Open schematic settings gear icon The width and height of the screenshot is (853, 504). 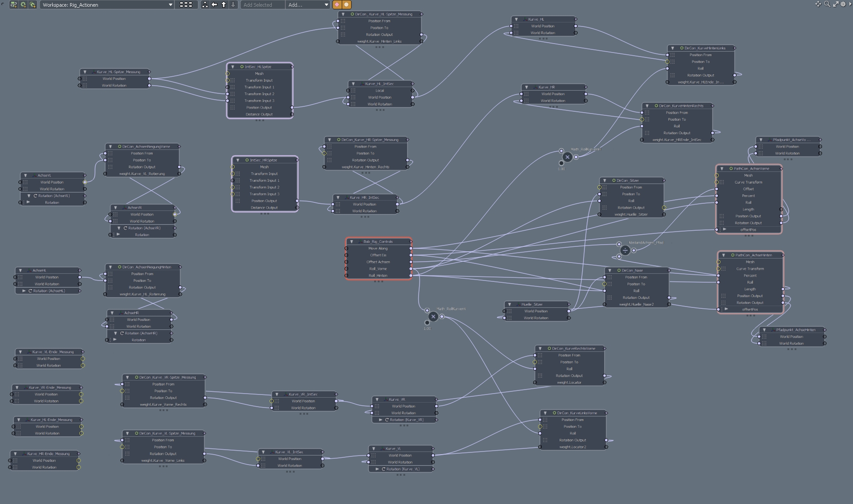click(844, 4)
